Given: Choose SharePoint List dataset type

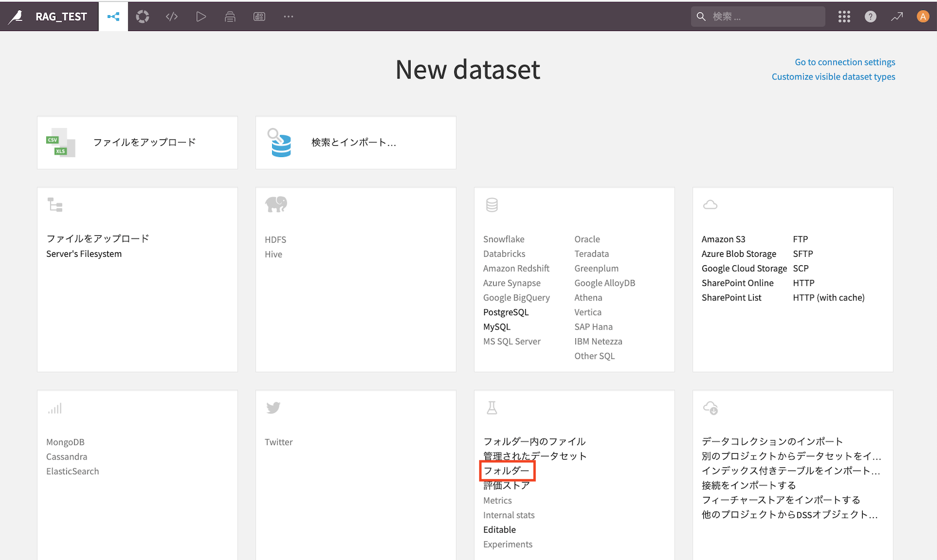Looking at the screenshot, I should pyautogui.click(x=731, y=298).
